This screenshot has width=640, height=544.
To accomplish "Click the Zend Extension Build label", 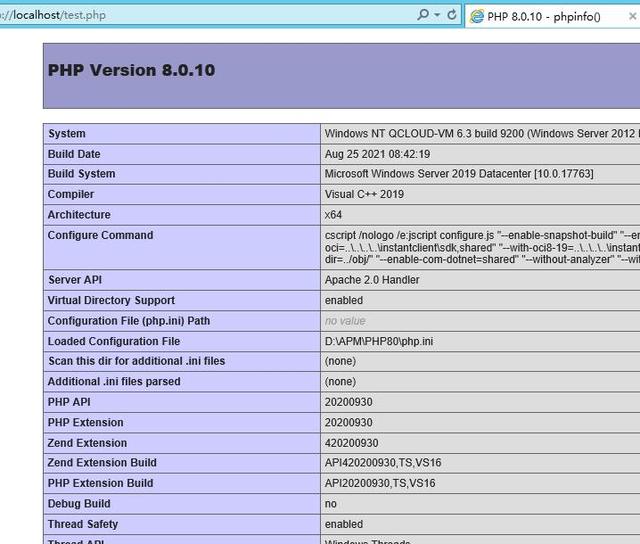I will (x=102, y=463).
